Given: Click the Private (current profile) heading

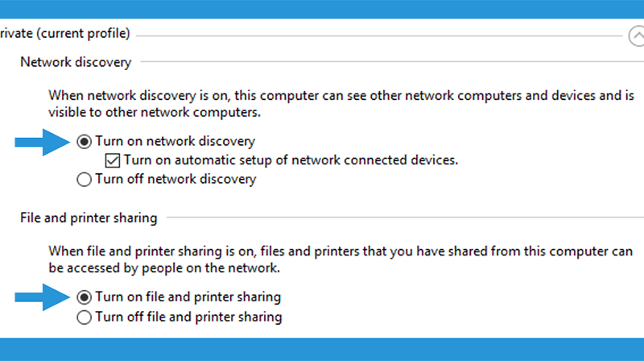Looking at the screenshot, I should coord(65,33).
